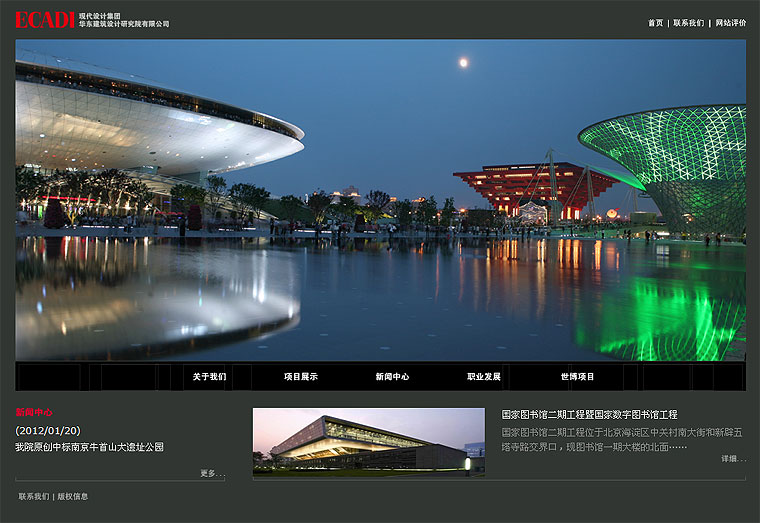The image size is (760, 523).
Task: Click 更多... under the news list
Action: click(212, 473)
